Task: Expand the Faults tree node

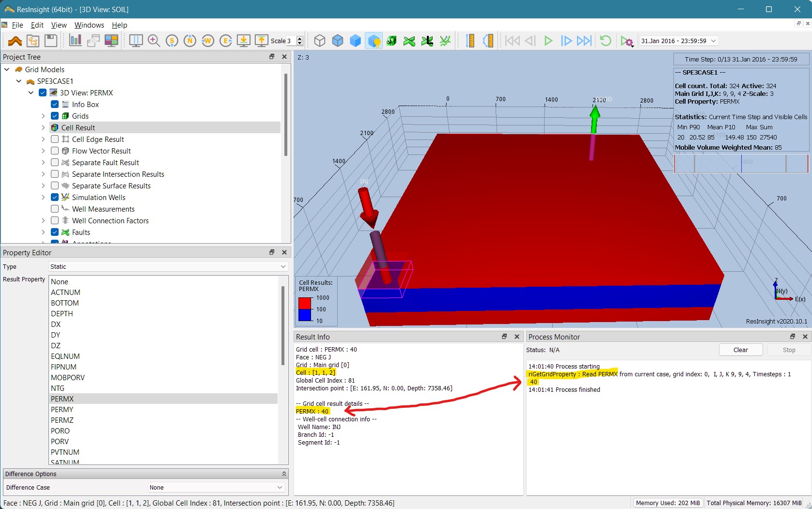Action: coord(43,232)
